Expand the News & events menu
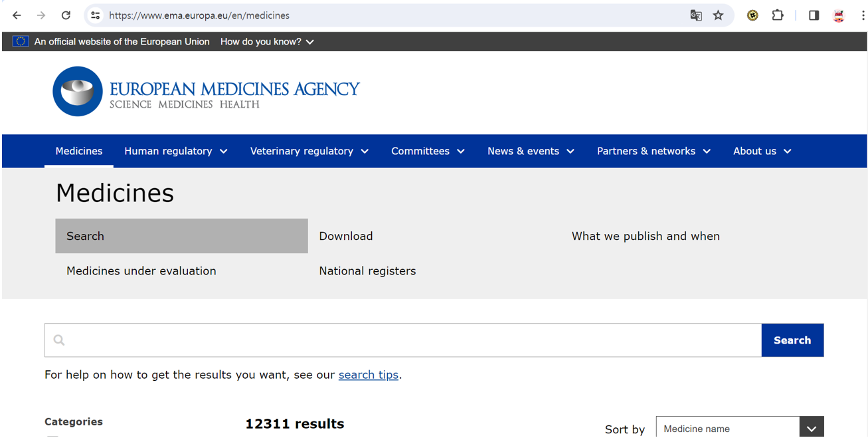 [531, 151]
